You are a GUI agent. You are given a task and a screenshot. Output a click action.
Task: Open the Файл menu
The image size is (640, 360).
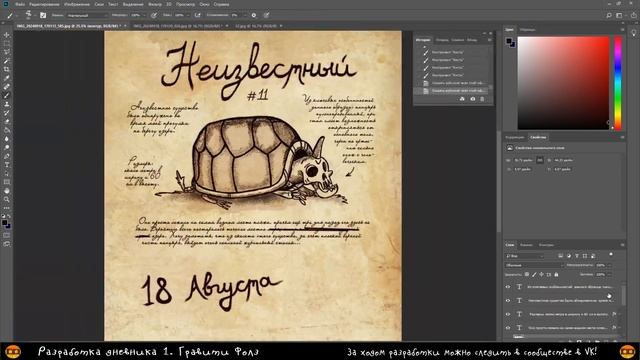(x=20, y=4)
